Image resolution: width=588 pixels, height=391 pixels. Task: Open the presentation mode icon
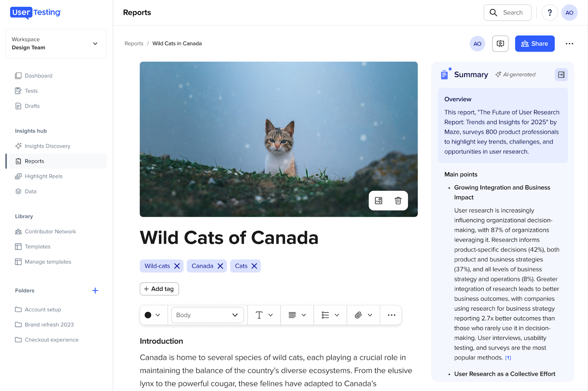pos(500,44)
